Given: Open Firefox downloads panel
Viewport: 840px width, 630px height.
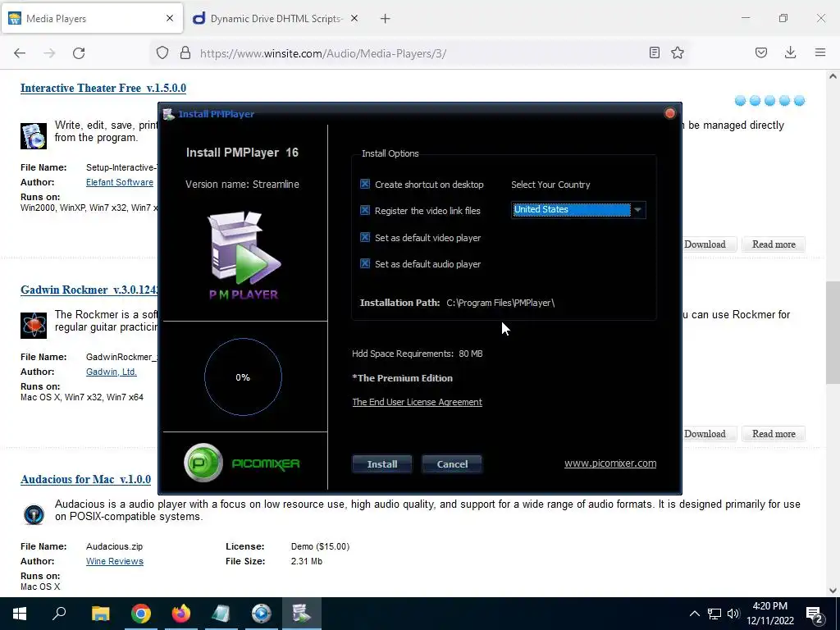Looking at the screenshot, I should [790, 52].
